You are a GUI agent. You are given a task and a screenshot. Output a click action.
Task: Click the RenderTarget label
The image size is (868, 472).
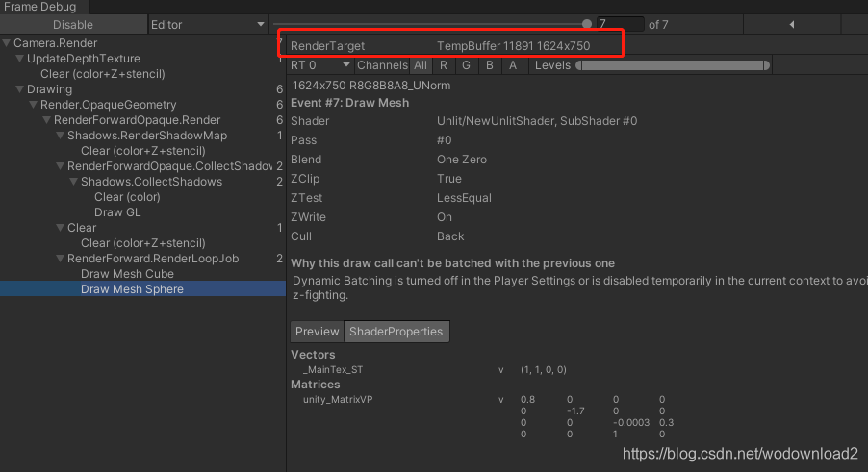[328, 46]
